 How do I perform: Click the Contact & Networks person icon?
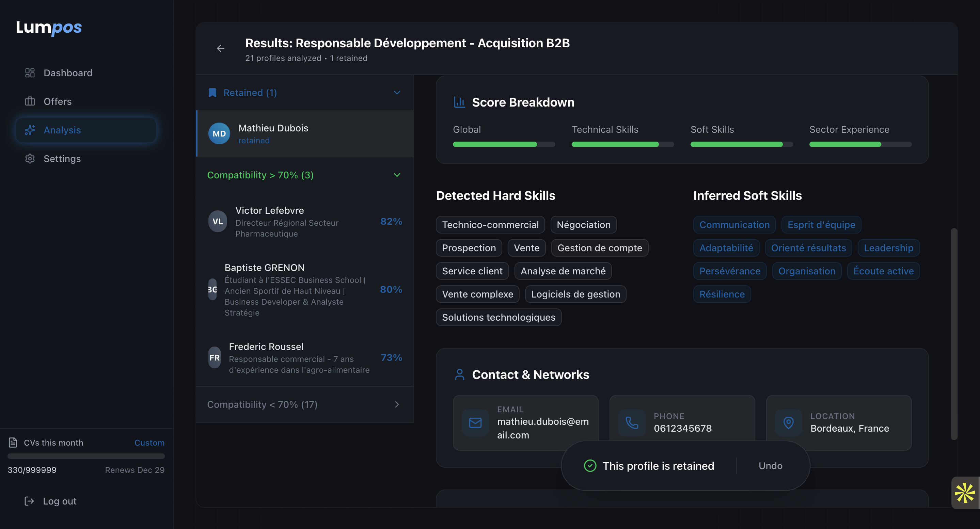459,374
